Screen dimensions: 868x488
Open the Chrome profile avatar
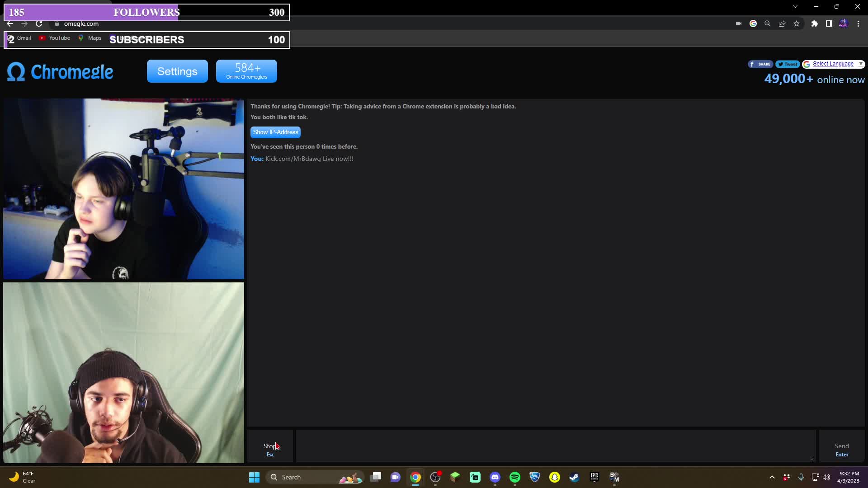844,23
